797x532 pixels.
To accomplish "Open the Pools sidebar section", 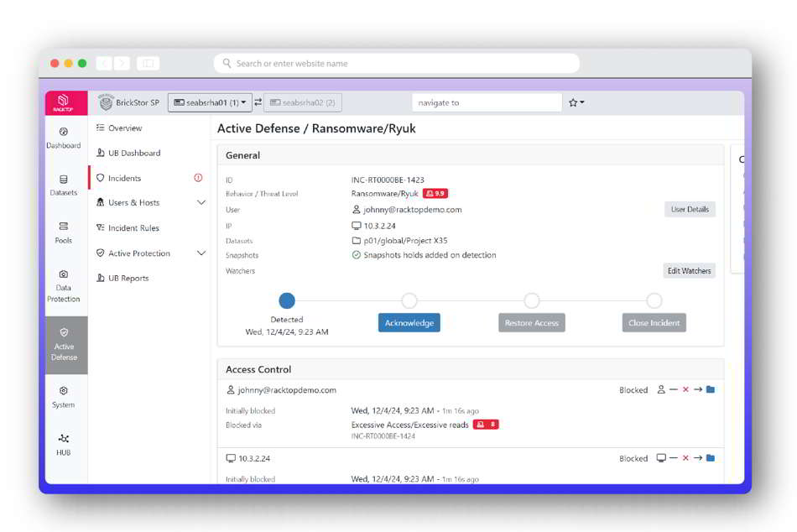I will point(64,233).
